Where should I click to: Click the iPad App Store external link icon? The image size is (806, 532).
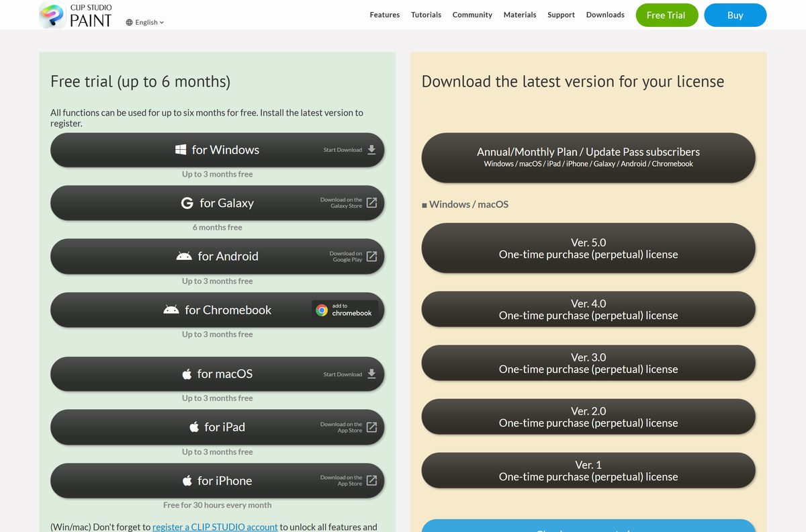pos(371,427)
